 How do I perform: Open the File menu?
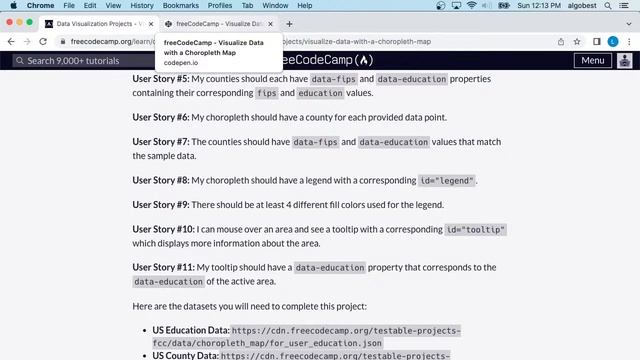pyautogui.click(x=69, y=5)
